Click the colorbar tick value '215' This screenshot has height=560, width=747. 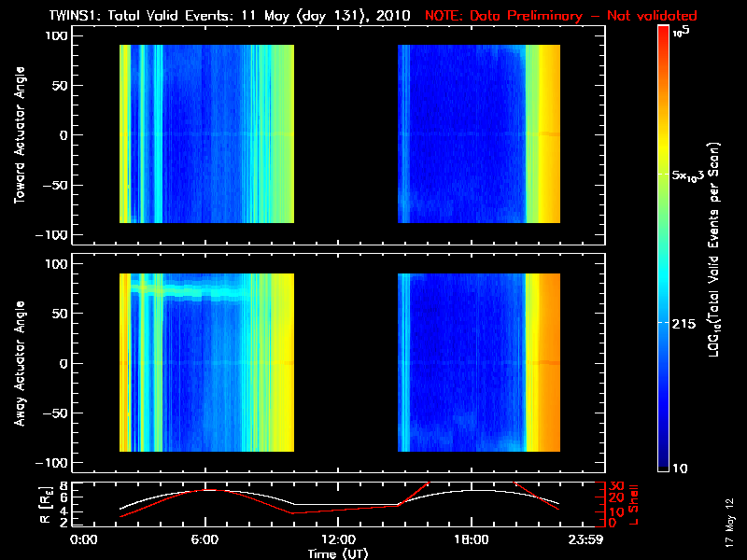[x=684, y=324]
